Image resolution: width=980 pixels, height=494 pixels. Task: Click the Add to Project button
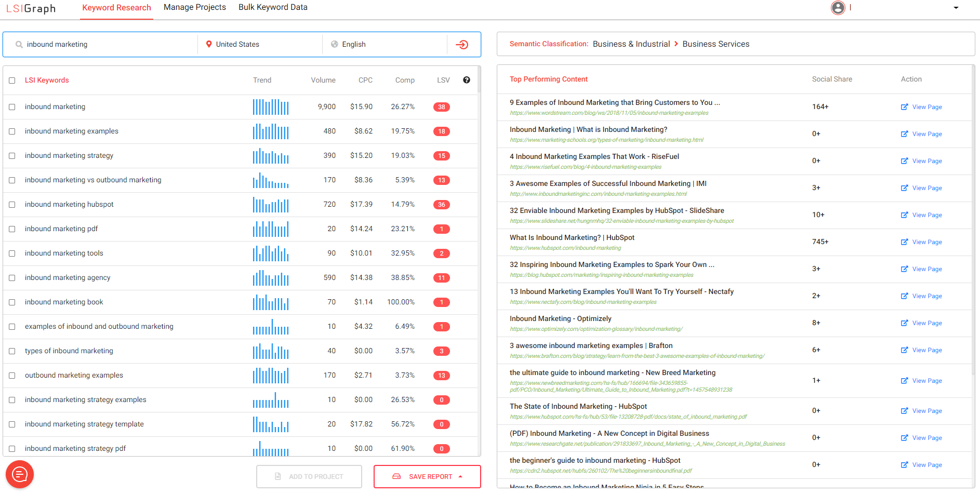[309, 476]
